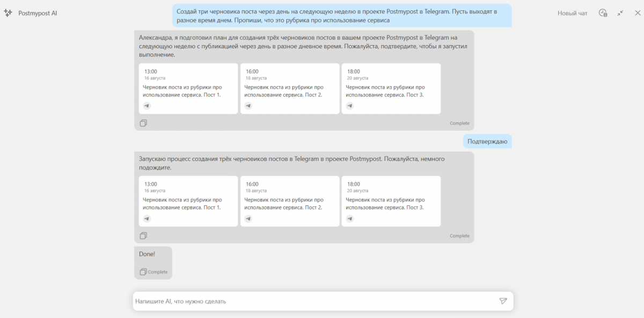The image size is (644, 318).
Task: Open Пост 1 draft card in first reply
Action: [188, 89]
